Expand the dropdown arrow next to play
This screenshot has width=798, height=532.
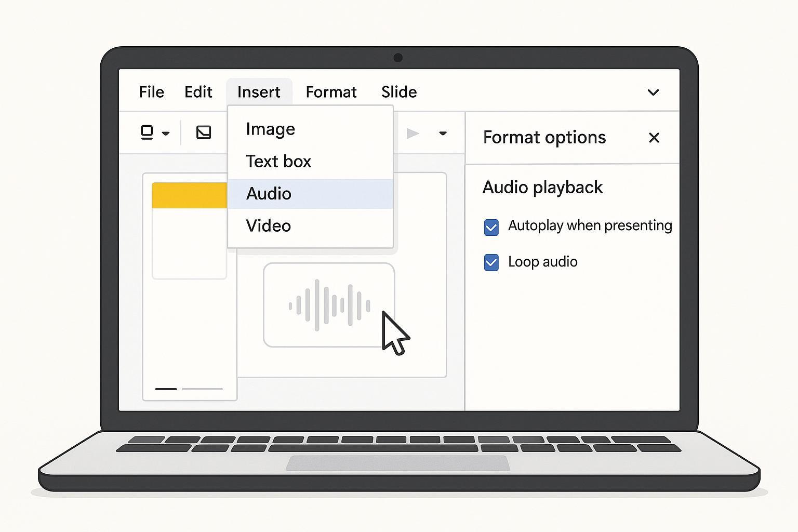click(443, 134)
